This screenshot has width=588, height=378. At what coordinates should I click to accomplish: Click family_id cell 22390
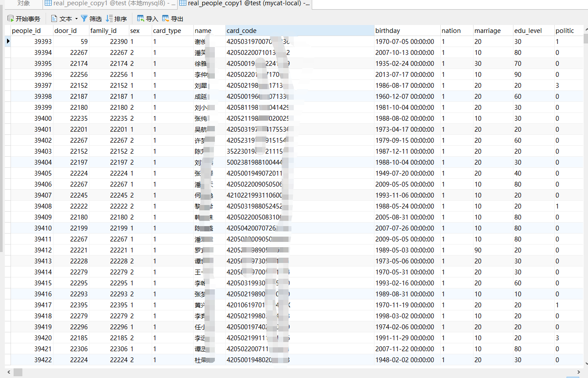point(109,42)
